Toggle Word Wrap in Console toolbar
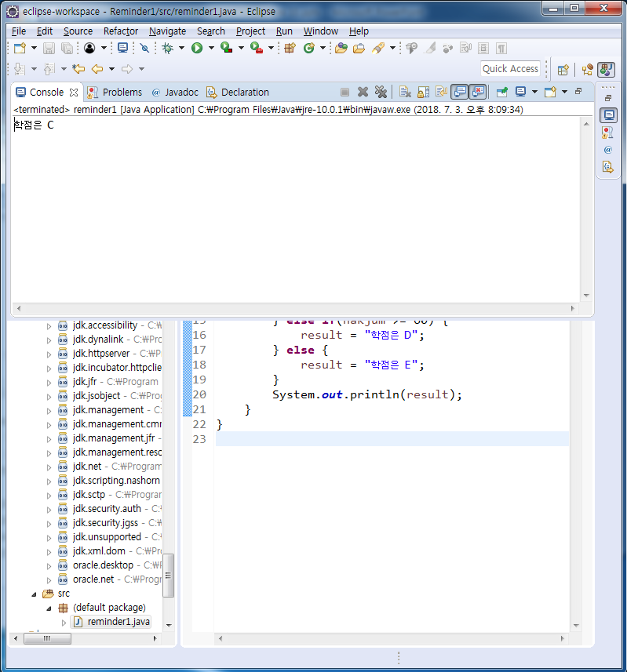 (x=441, y=92)
